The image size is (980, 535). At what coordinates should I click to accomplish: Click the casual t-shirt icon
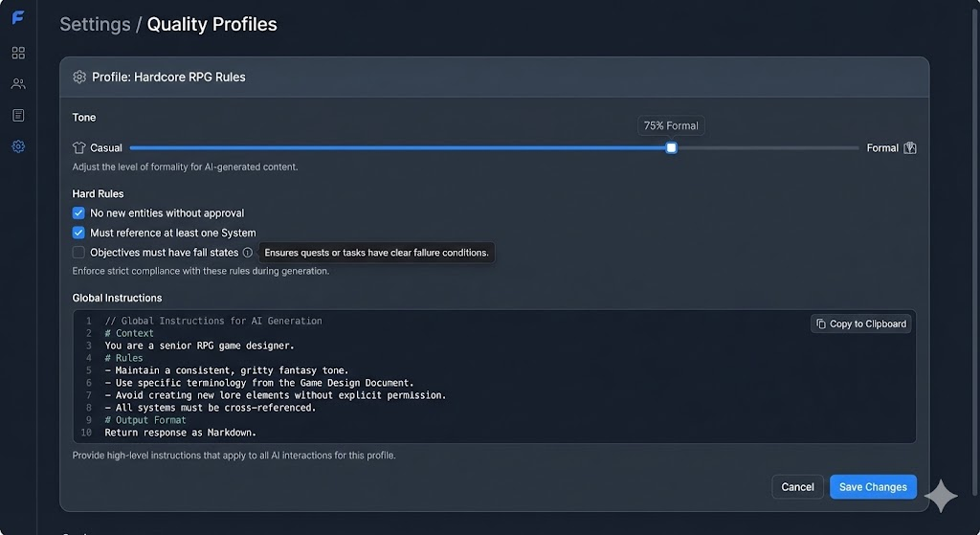[78, 147]
